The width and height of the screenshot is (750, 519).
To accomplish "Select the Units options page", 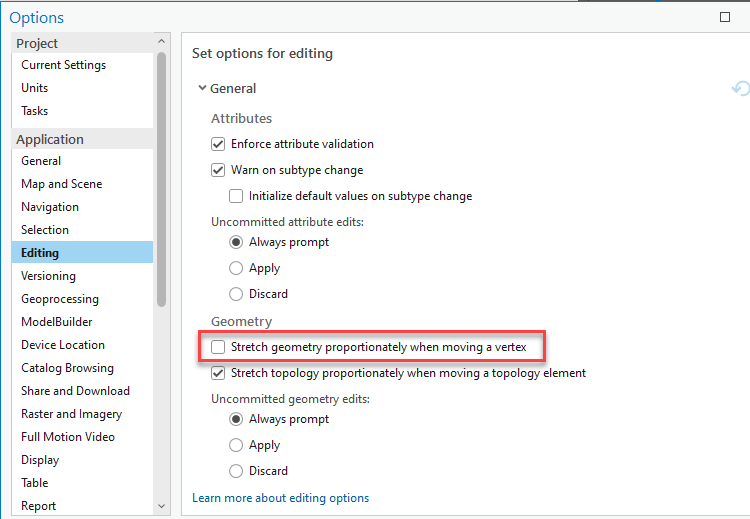I will pyautogui.click(x=35, y=88).
